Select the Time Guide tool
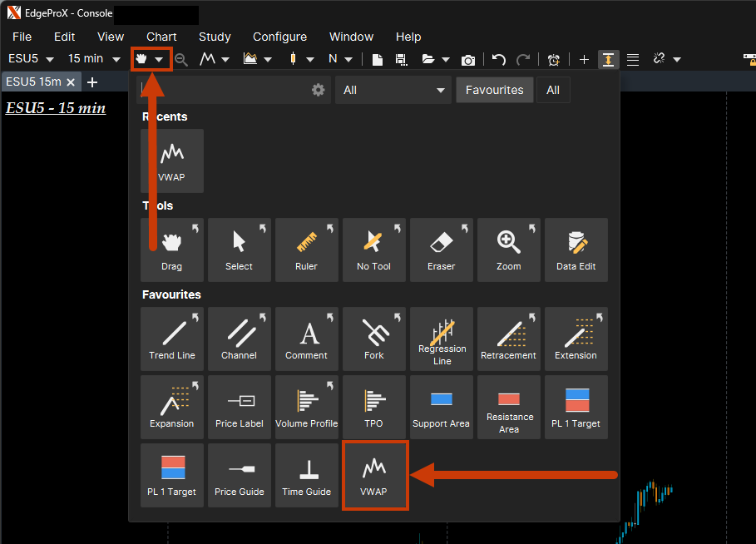This screenshot has height=544, width=756. click(307, 475)
